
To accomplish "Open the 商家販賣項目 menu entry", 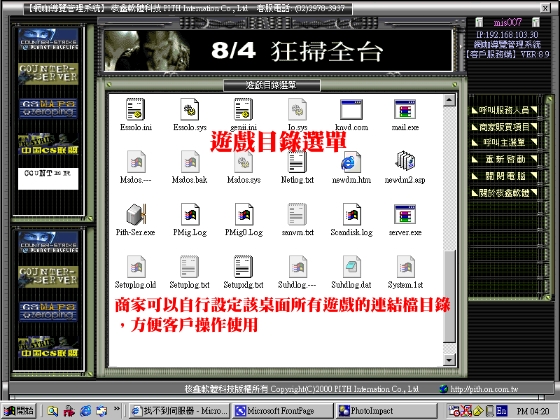I will 504,126.
